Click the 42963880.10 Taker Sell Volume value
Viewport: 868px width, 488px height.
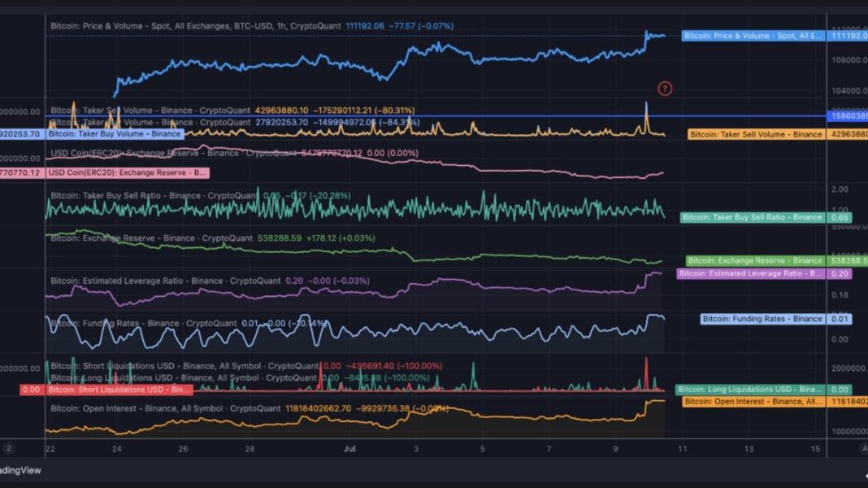pyautogui.click(x=281, y=111)
